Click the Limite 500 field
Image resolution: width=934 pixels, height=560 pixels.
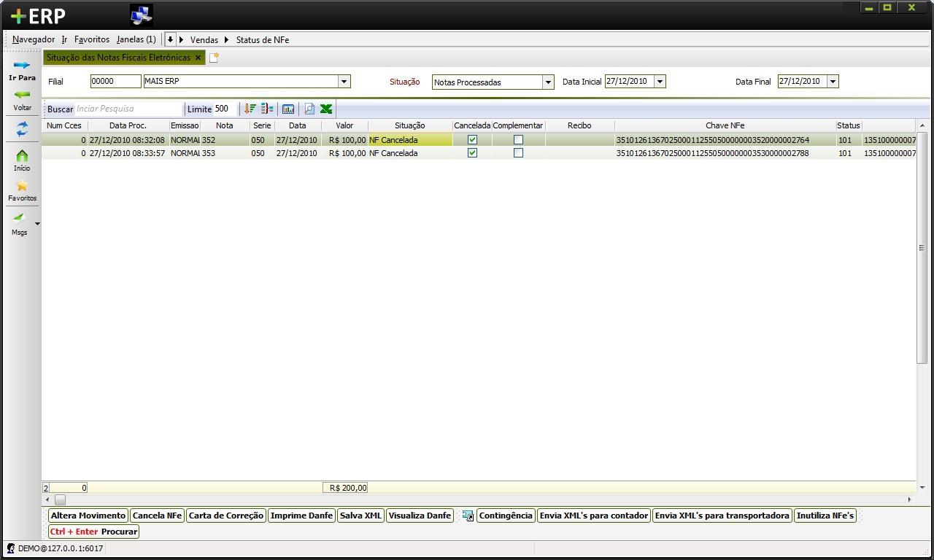click(x=225, y=109)
